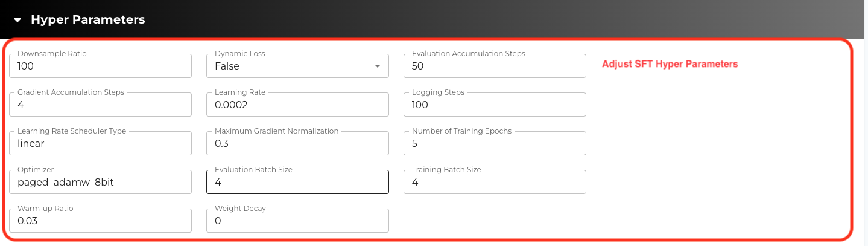Click the Downsample Ratio input field

point(101,66)
